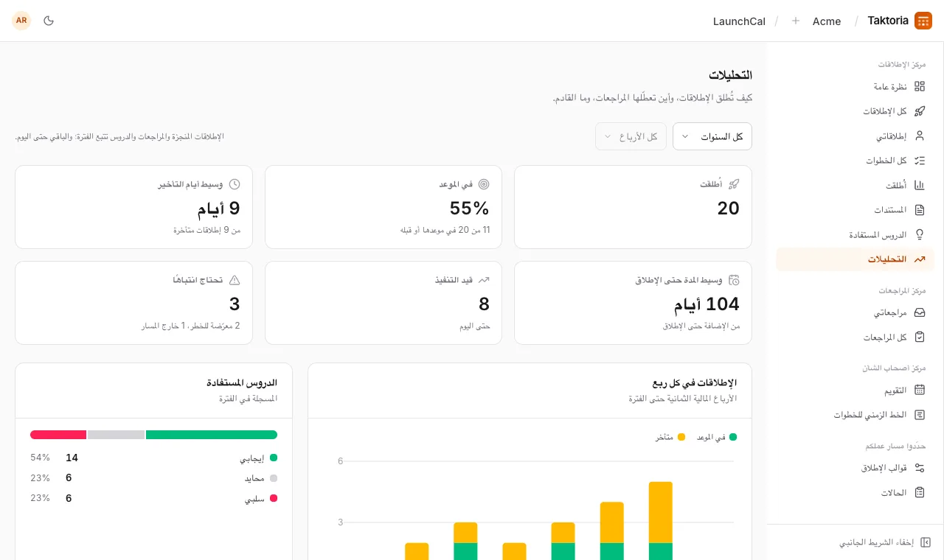Click the document icon for المستندات
The image size is (944, 560).
click(920, 210)
